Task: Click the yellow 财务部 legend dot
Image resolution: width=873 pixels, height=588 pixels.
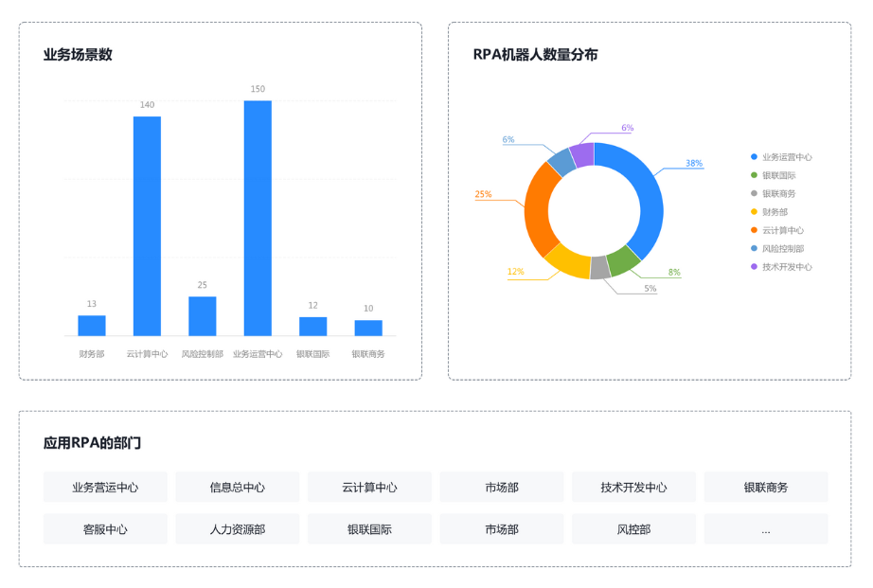Action: (754, 212)
